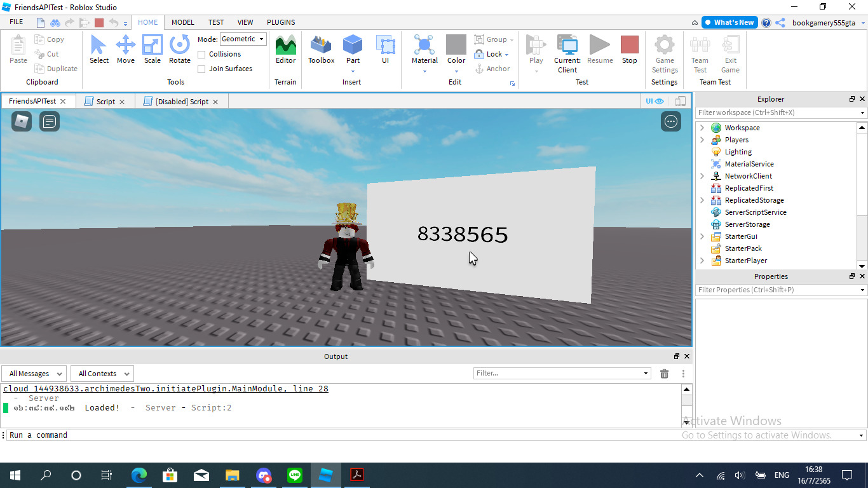This screenshot has width=868, height=488.
Task: Select the Rotate tool
Action: (x=179, y=50)
